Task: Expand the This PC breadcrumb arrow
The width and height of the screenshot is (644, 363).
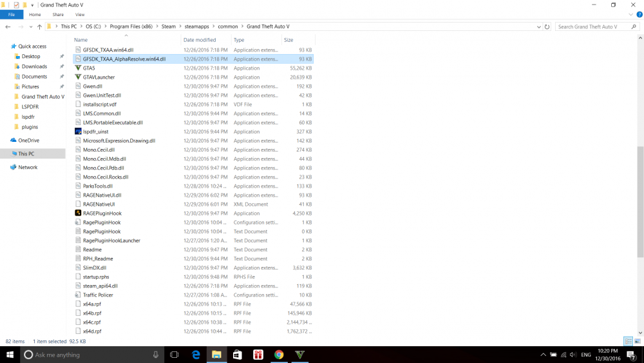Action: 81,26
